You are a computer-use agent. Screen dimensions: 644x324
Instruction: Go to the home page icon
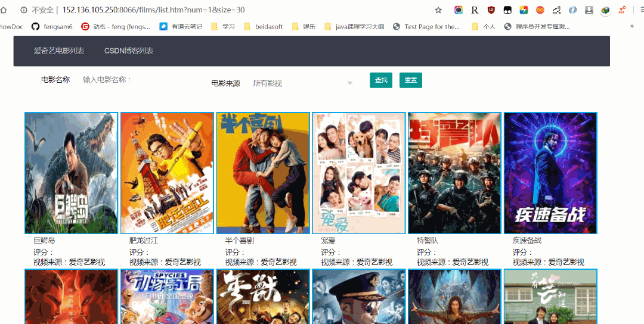tap(4, 10)
